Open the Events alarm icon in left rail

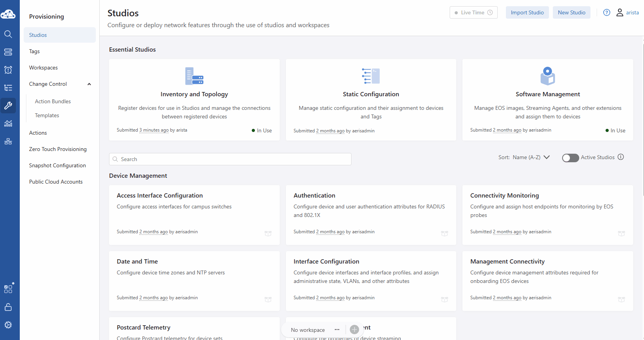pyautogui.click(x=8, y=70)
